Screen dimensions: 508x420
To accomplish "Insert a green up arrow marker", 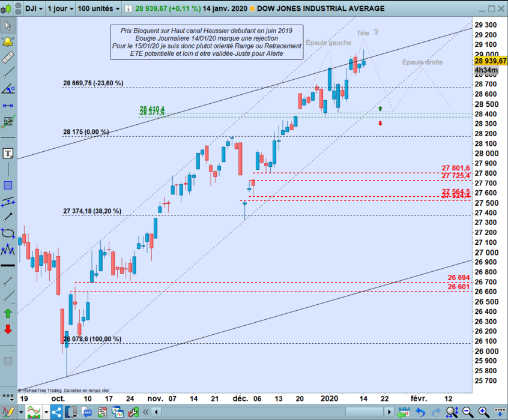I will coord(8,313).
